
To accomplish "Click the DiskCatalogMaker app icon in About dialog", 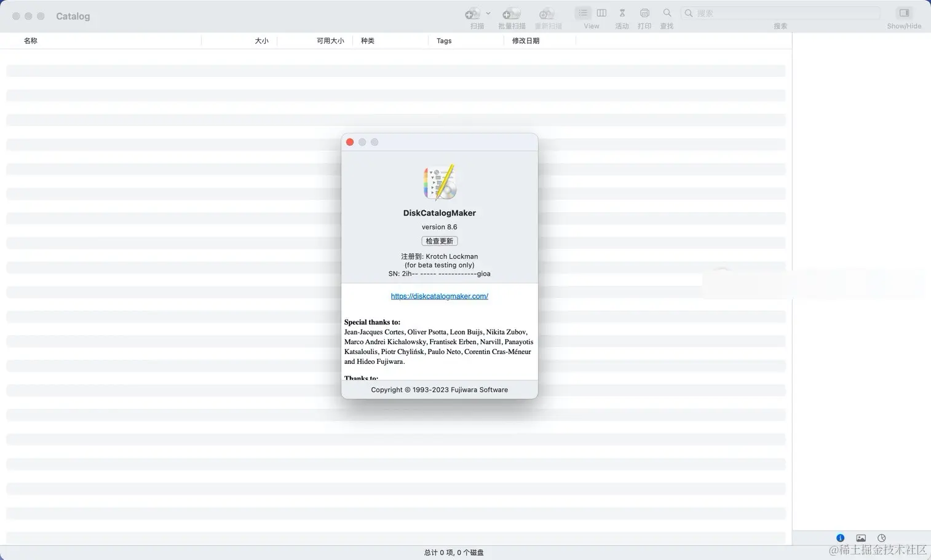I will click(440, 183).
